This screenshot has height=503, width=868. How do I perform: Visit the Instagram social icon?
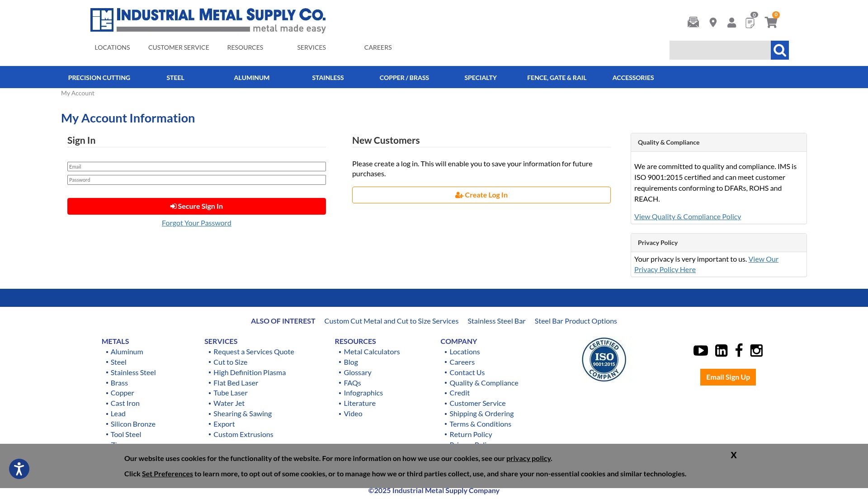(x=756, y=351)
